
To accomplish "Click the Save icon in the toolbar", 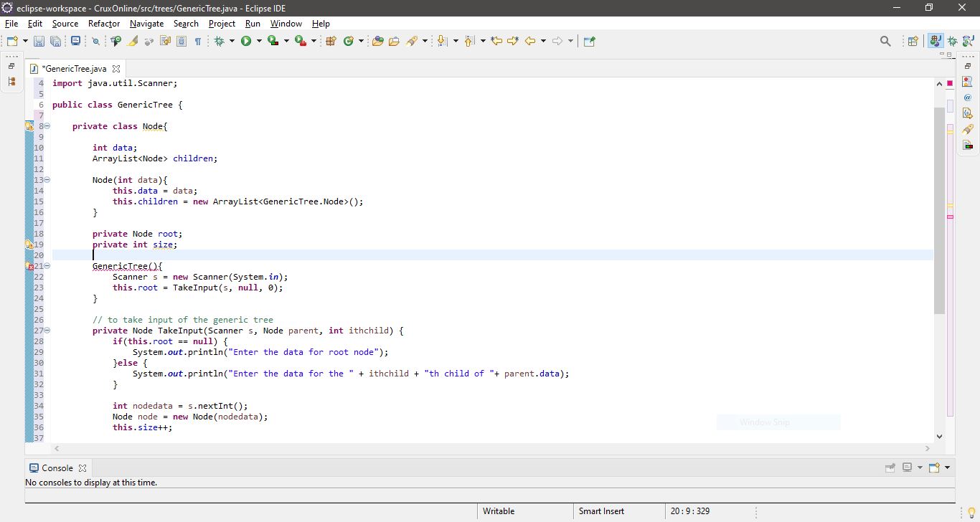I will (x=39, y=42).
